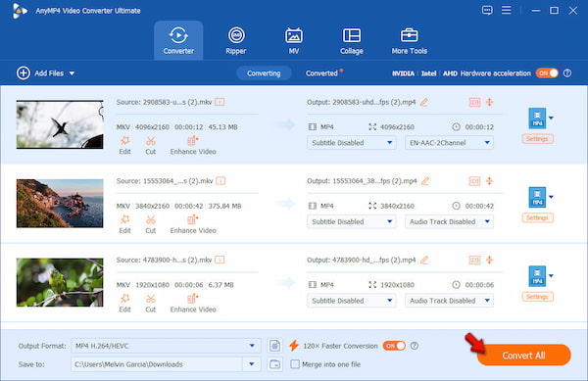Open metadata ID3 icon for 2908583 output
588x381 pixels.
point(474,102)
